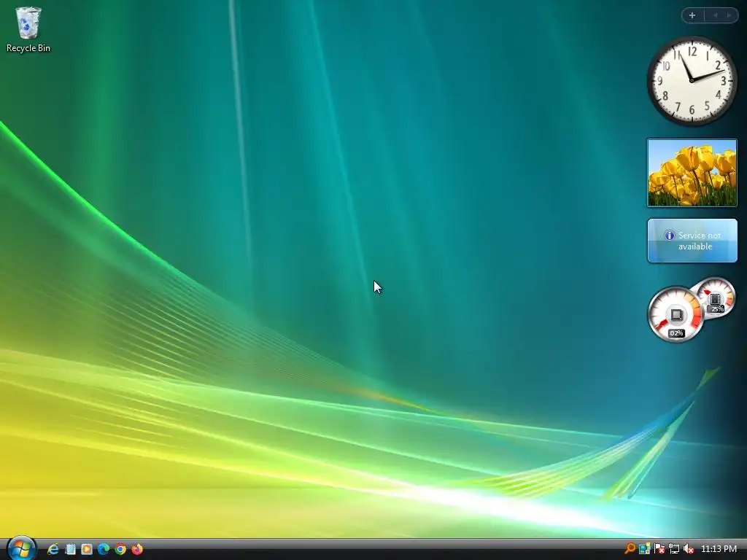Open the Recycle Bin desktop icon
Image resolution: width=747 pixels, height=560 pixels.
[28, 29]
